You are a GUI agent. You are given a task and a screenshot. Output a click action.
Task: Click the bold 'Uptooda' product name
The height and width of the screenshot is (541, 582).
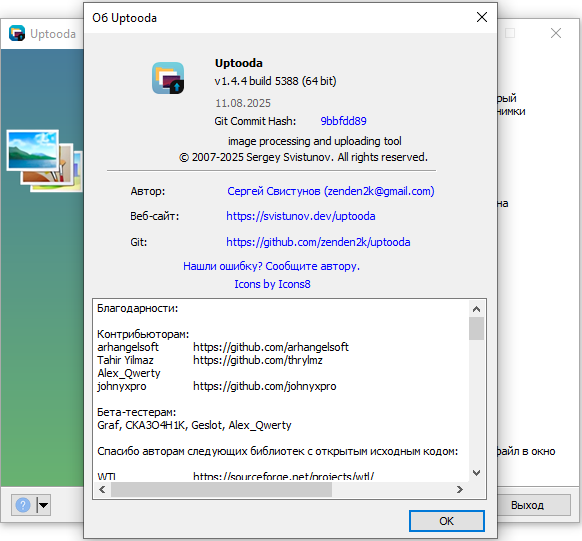(239, 63)
